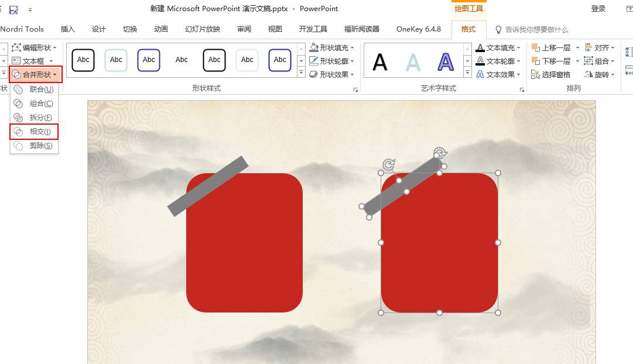
Task: Click the Shape Fill paint bucket icon
Action: click(x=314, y=47)
